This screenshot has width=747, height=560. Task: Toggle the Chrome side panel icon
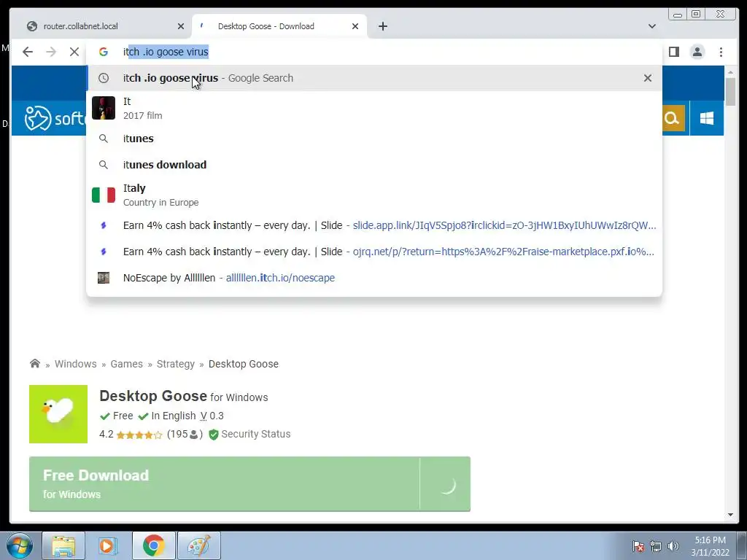(x=673, y=52)
